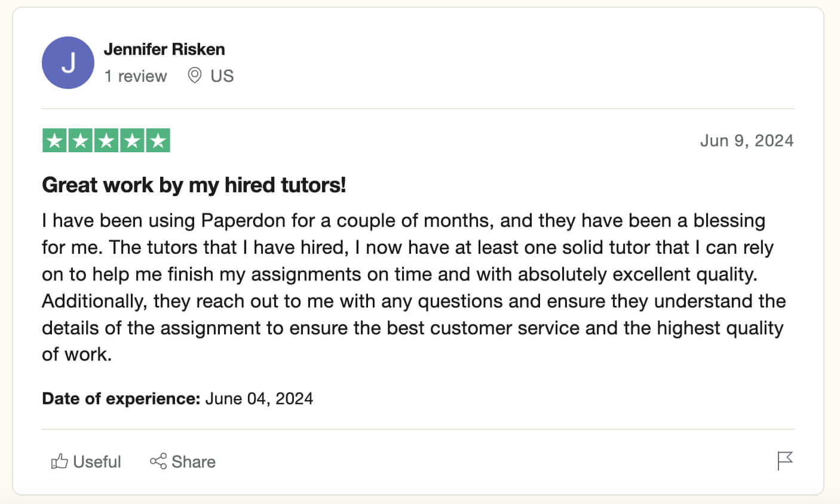Click the Jun 9, 2024 review date
The height and width of the screenshot is (504, 840).
coord(747,141)
